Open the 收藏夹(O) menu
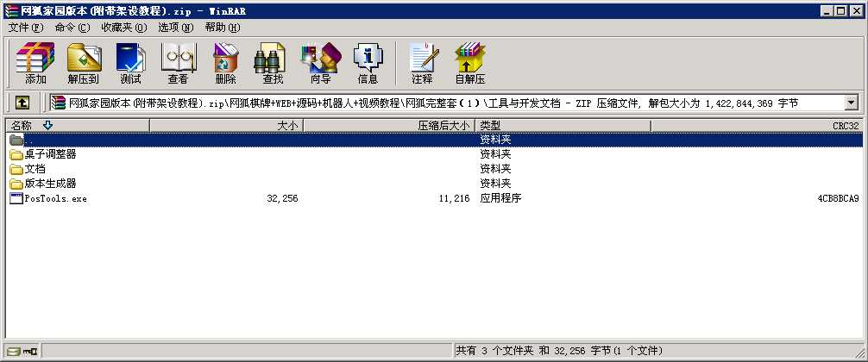This screenshot has height=362, width=868. point(124,28)
